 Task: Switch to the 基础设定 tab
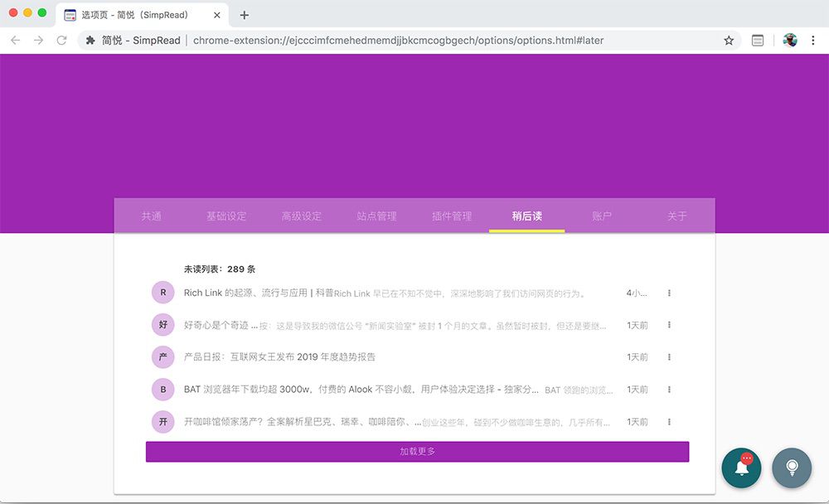click(226, 216)
